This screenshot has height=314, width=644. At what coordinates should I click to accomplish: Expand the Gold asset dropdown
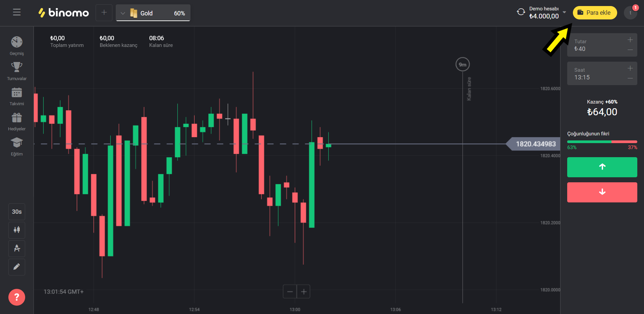click(x=153, y=13)
